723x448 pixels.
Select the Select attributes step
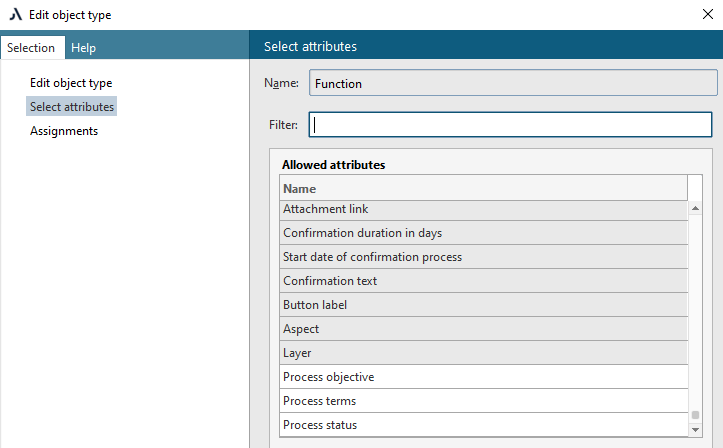point(72,107)
